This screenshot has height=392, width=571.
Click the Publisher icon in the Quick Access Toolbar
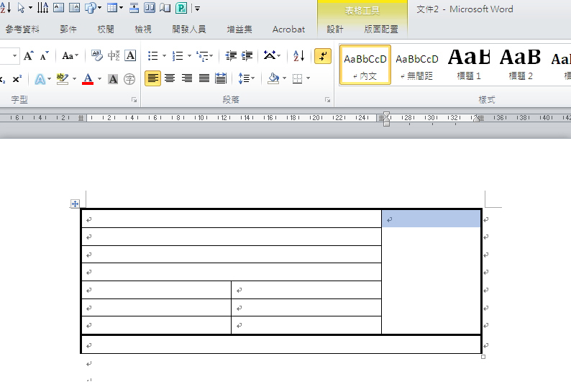coord(181,8)
